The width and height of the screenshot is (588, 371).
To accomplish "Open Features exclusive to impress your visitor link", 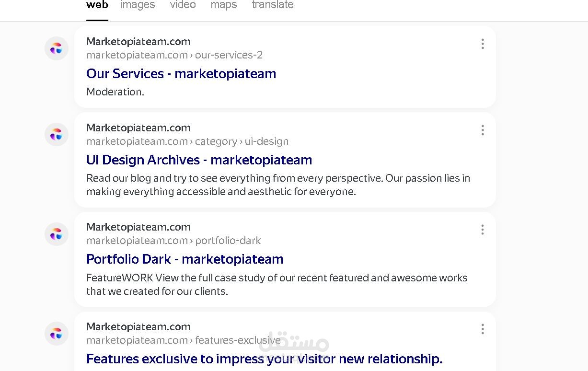I will 264,359.
